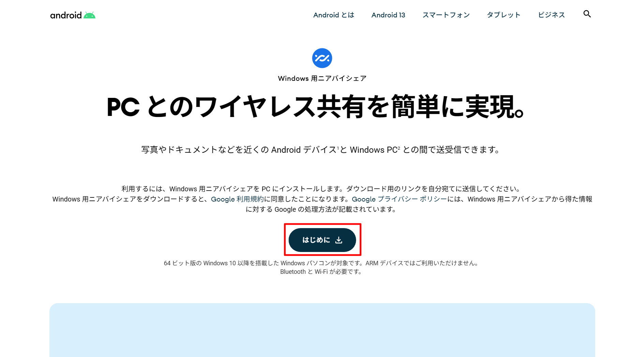Viewport: 644px width, 357px height.
Task: Open the ビジネス navigation link
Action: click(x=551, y=15)
